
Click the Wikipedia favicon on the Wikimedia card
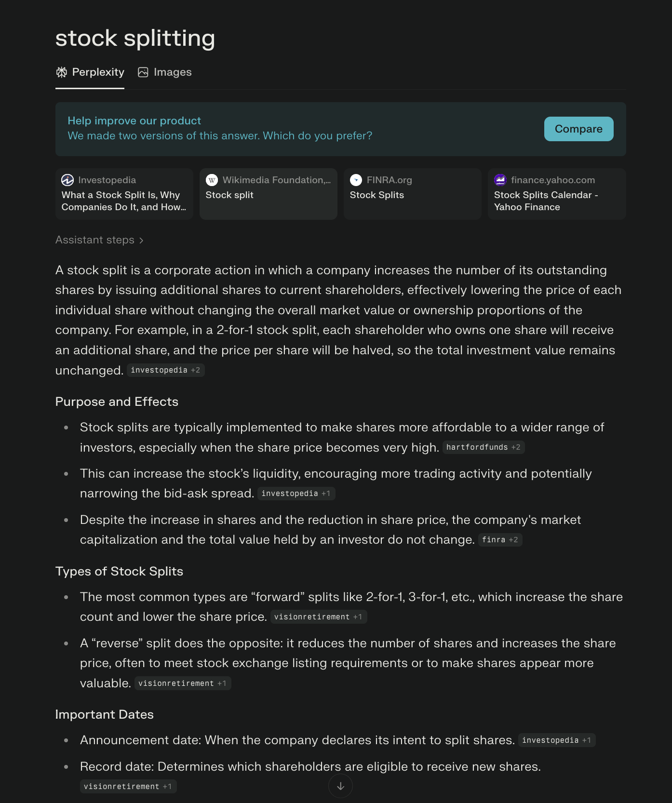tap(212, 180)
